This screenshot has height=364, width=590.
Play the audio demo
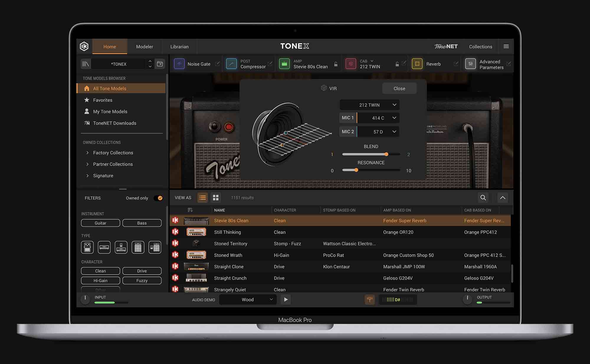286,299
